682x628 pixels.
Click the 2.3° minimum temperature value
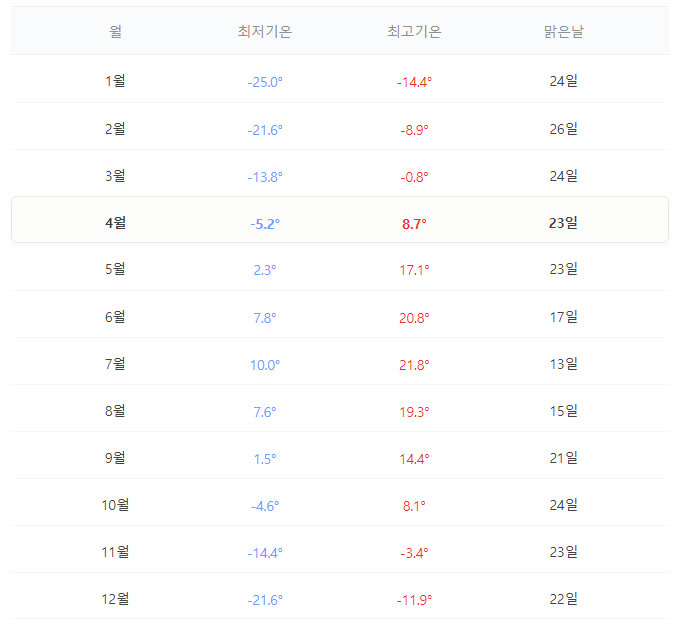(265, 270)
